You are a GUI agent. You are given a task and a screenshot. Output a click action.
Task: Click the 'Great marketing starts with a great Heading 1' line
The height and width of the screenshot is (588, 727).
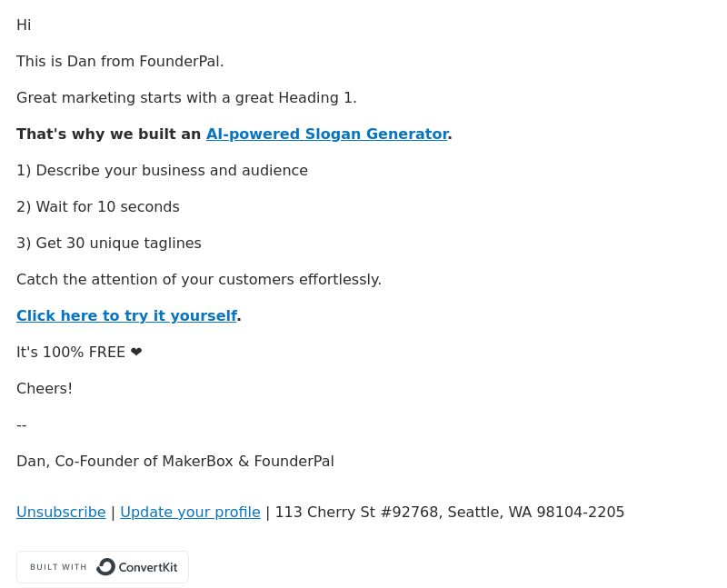tap(186, 98)
